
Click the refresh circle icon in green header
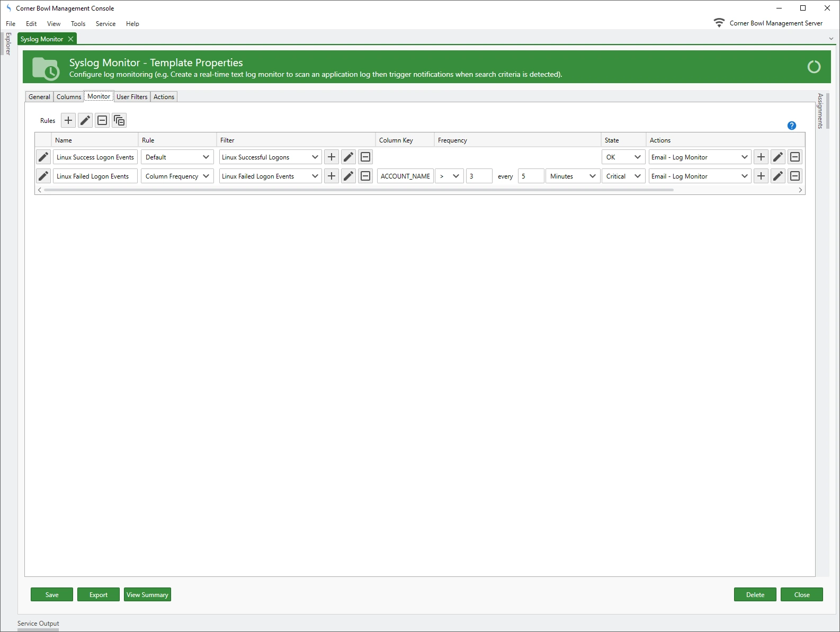[x=814, y=67]
